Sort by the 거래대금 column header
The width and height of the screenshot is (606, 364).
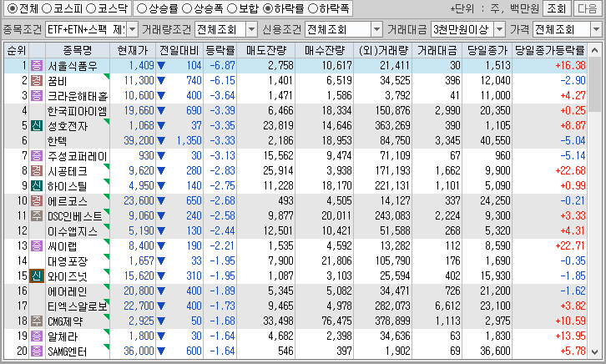coord(437,50)
